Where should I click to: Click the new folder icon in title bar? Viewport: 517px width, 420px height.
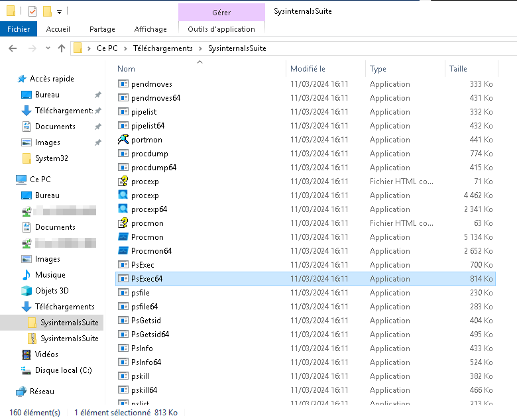[x=48, y=11]
